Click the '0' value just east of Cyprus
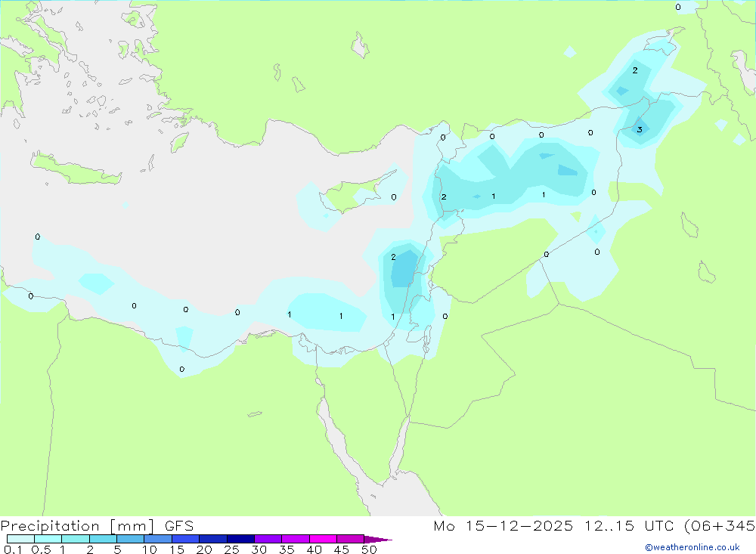The height and width of the screenshot is (554, 756). tap(394, 197)
